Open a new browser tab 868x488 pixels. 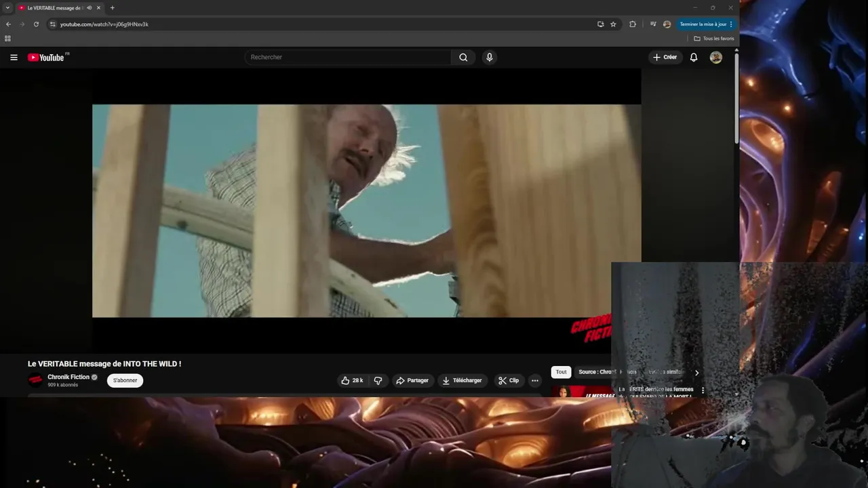[112, 8]
